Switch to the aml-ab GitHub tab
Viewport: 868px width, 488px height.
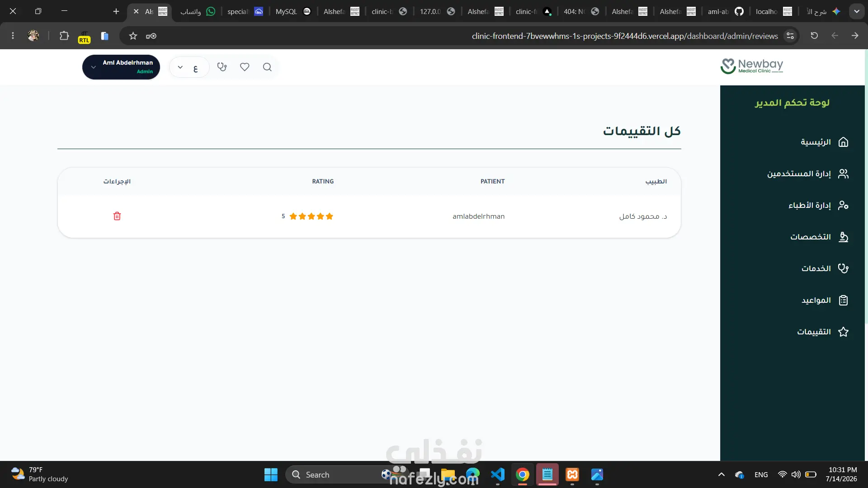pyautogui.click(x=725, y=11)
